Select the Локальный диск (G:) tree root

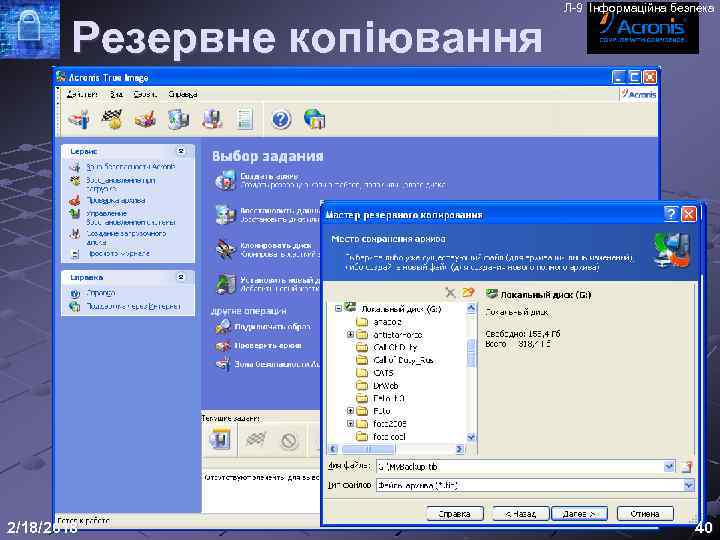[401, 309]
